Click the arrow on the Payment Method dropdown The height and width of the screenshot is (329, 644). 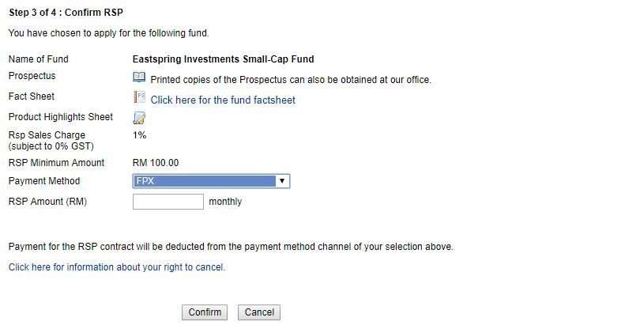click(282, 181)
